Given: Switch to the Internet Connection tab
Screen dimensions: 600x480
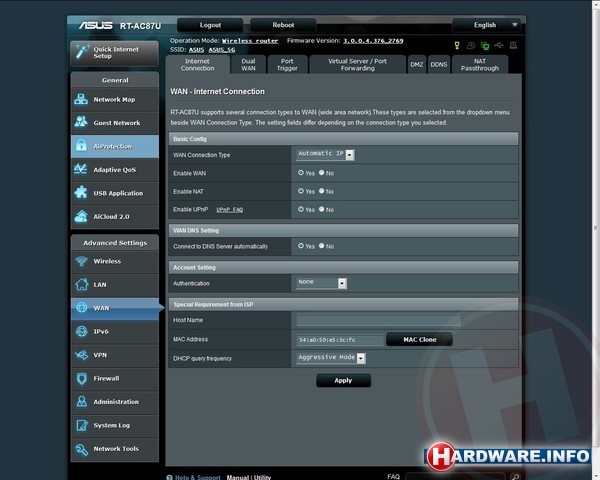Looking at the screenshot, I should [x=197, y=65].
